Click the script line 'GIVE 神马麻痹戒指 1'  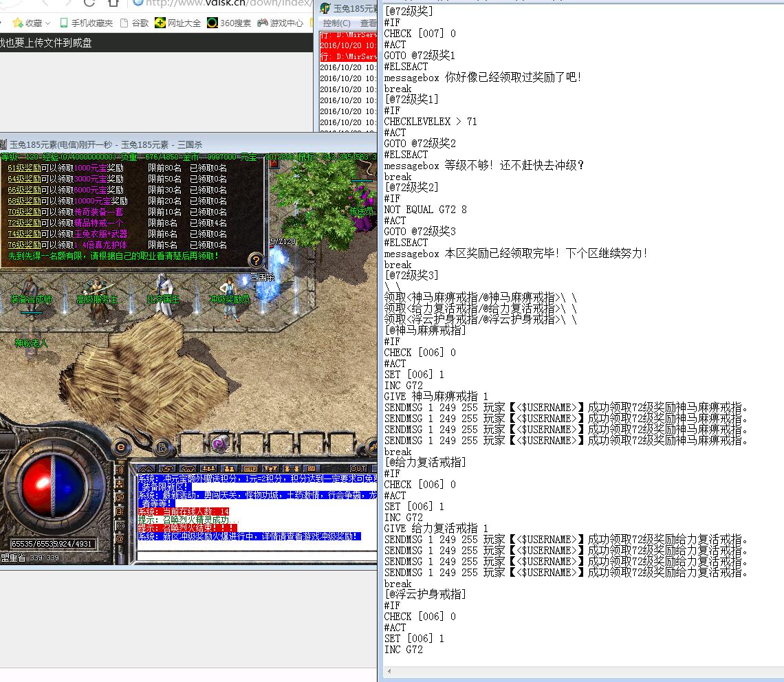pyautogui.click(x=436, y=397)
